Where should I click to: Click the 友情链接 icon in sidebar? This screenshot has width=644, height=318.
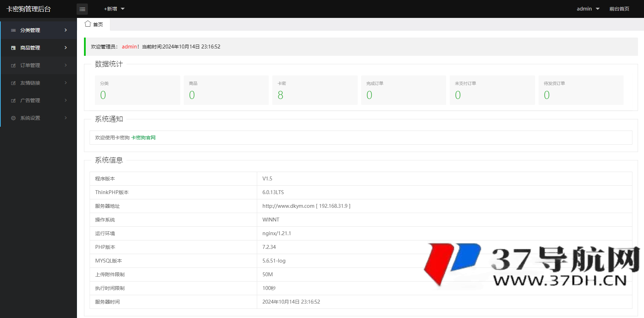tap(13, 83)
